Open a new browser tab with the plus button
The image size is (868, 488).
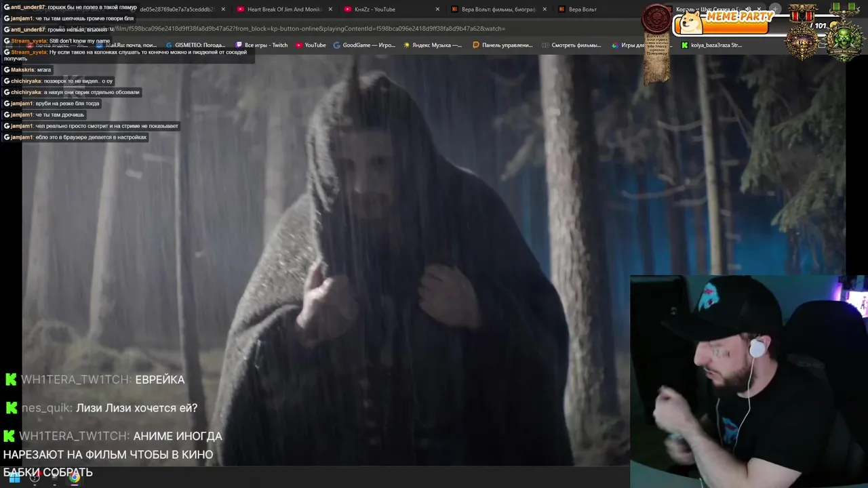[775, 9]
